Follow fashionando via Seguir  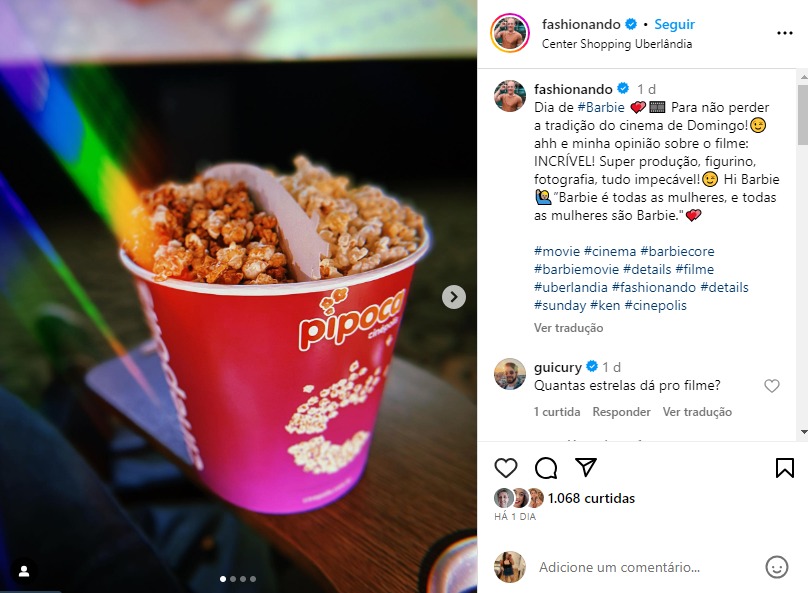[x=675, y=24]
